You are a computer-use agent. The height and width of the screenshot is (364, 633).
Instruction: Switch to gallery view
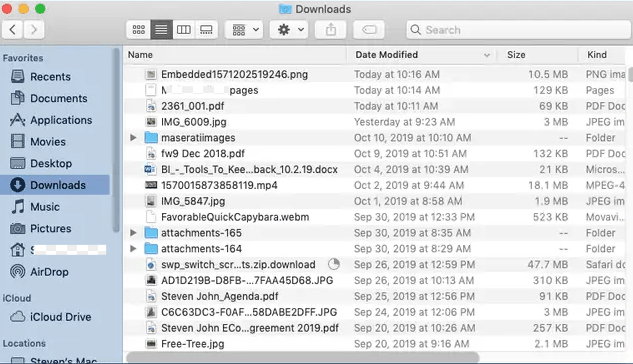click(206, 29)
